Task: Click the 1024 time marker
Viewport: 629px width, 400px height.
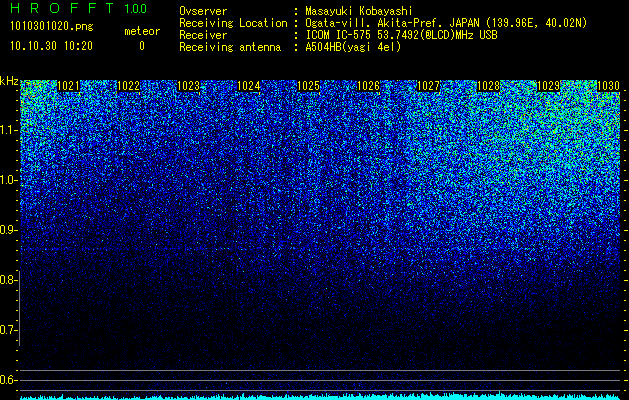Action: tap(249, 86)
